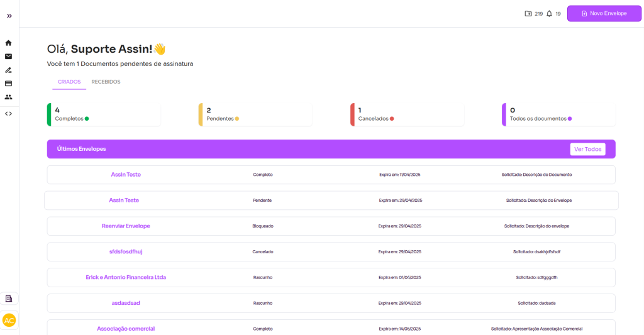644x335 pixels.
Task: Open the Cancelados status card
Action: (x=407, y=114)
